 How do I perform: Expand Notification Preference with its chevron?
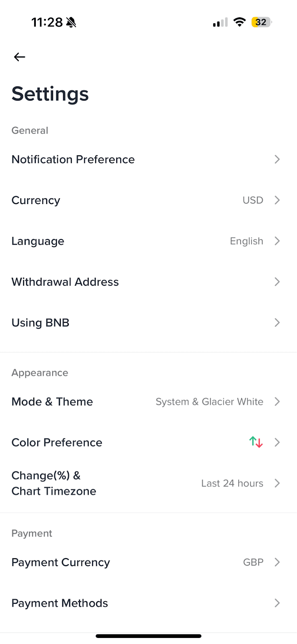point(277,159)
